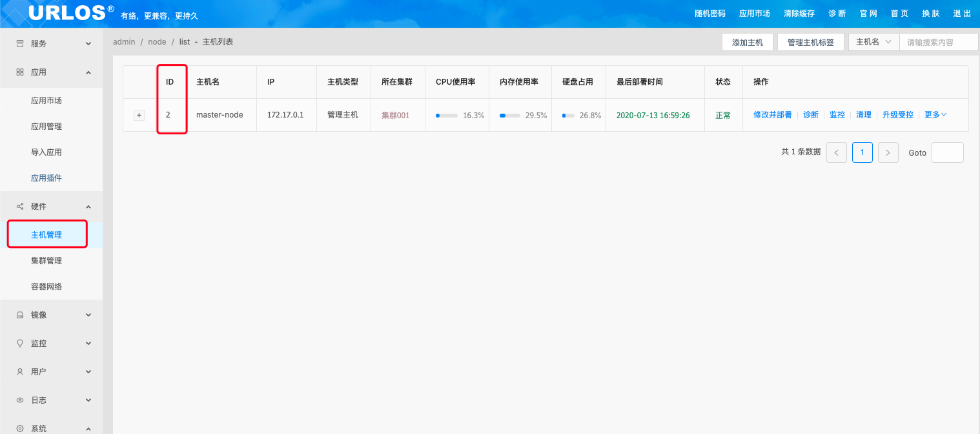Click the 监控 bulb icon in sidebar
This screenshot has width=980, height=434.
coord(20,344)
